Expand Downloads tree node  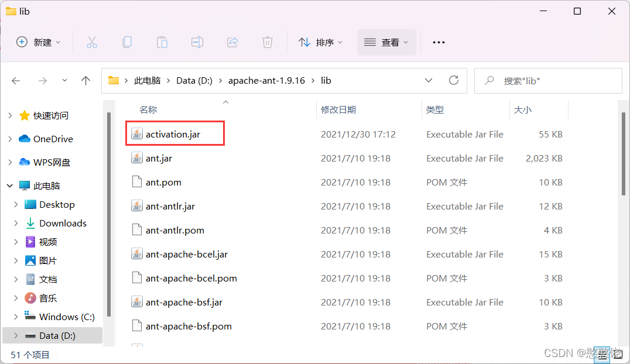click(16, 224)
